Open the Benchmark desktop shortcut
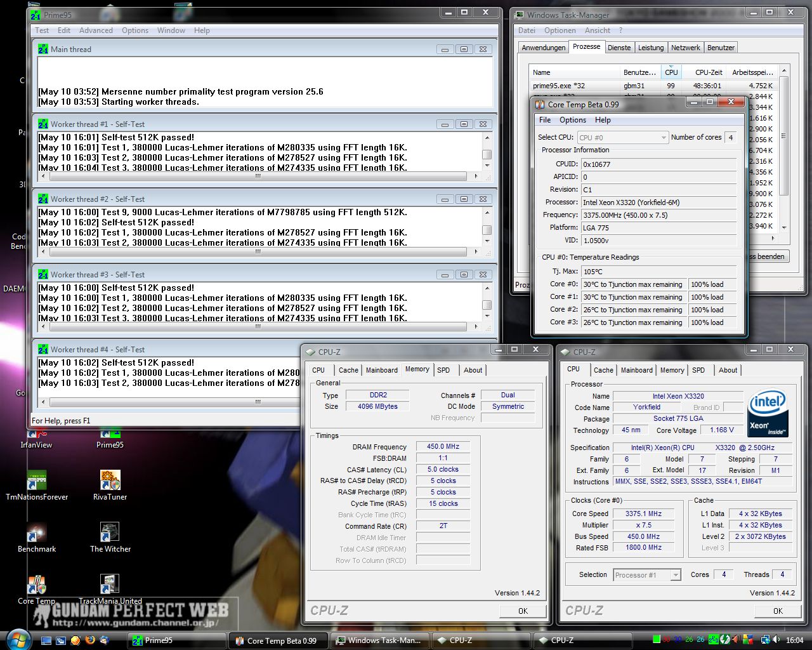The height and width of the screenshot is (650, 812). [37, 538]
